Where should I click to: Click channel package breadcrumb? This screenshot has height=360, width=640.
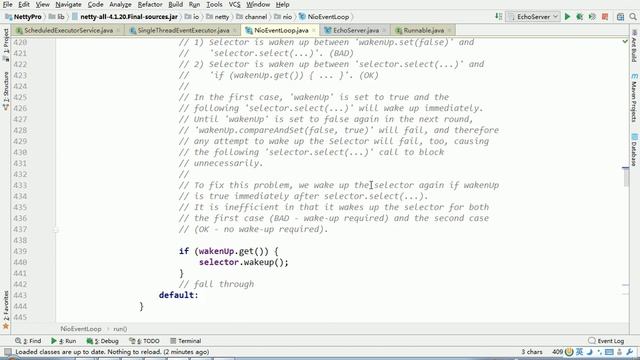[x=251, y=17]
